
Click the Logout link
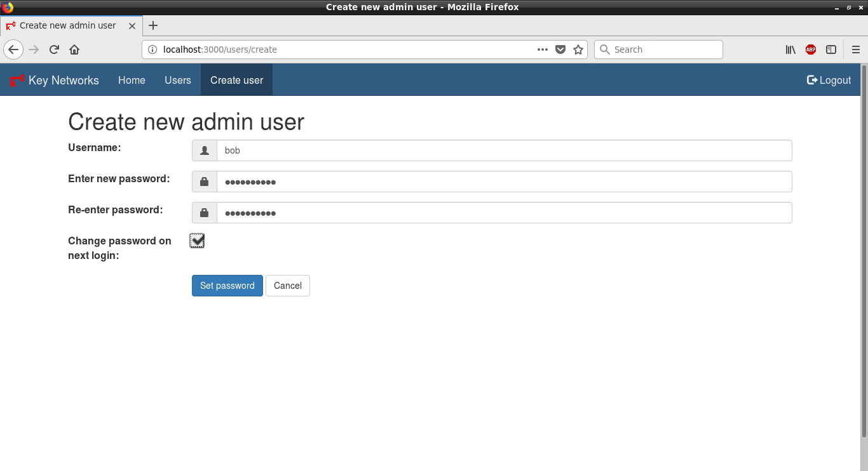point(829,80)
